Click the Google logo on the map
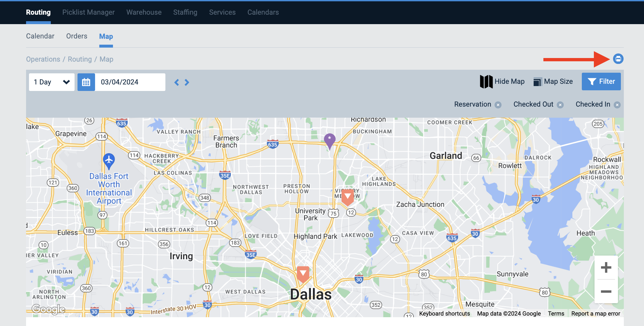The image size is (644, 326). click(x=48, y=309)
